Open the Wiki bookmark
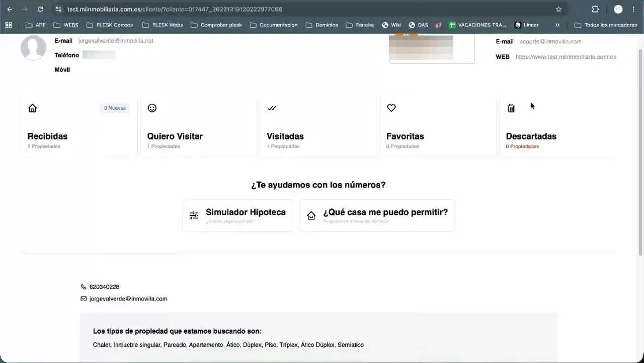The width and height of the screenshot is (644, 363). point(391,25)
